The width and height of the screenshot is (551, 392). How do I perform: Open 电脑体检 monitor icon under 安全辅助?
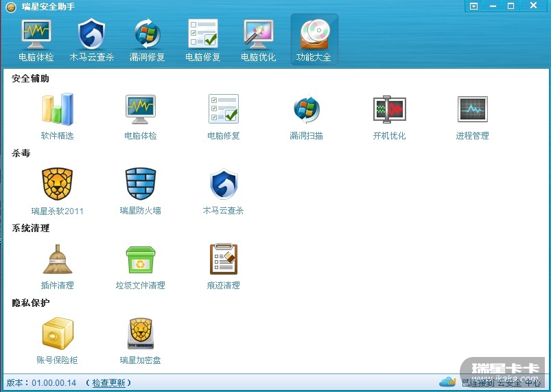tap(140, 109)
